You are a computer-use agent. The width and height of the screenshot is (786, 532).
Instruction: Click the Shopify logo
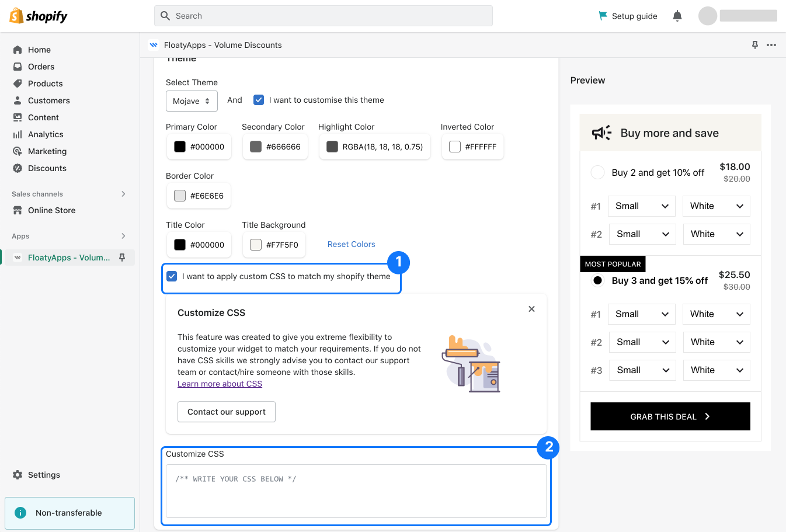39,16
